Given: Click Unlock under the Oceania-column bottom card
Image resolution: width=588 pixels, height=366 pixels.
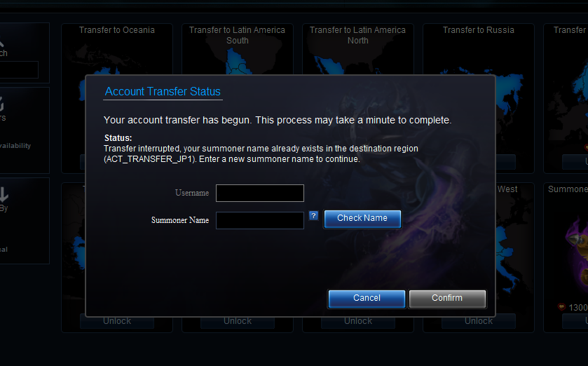Looking at the screenshot, I should coord(117,321).
